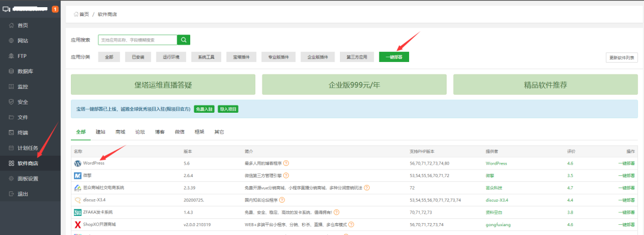Click 一键部署 link in ZFAKA发卡系统 row
This screenshot has height=235, width=644.
pyautogui.click(x=626, y=212)
